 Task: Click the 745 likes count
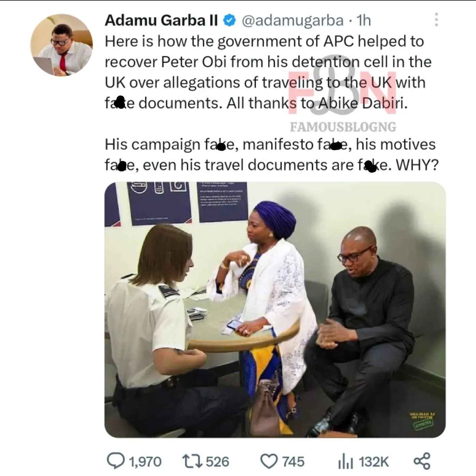pyautogui.click(x=293, y=462)
